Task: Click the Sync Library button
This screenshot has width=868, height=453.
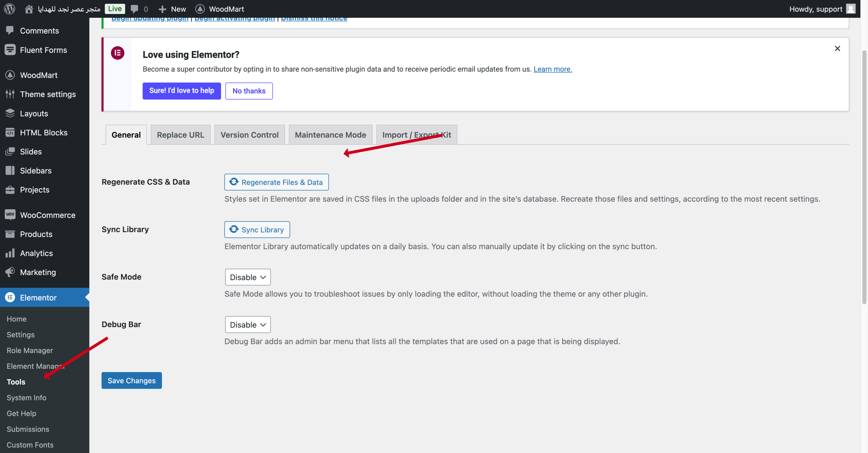Action: pyautogui.click(x=257, y=230)
